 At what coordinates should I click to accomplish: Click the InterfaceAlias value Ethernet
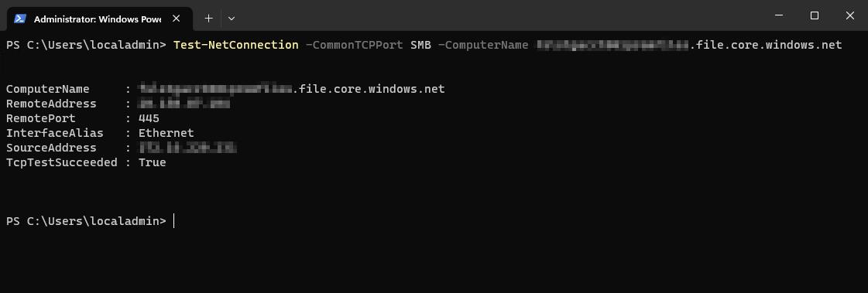[x=166, y=133]
